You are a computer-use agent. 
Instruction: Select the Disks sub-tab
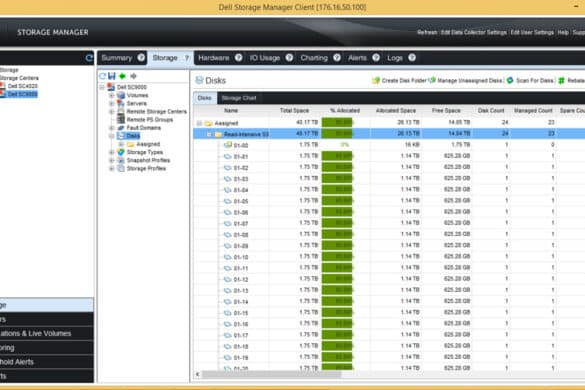click(x=204, y=98)
